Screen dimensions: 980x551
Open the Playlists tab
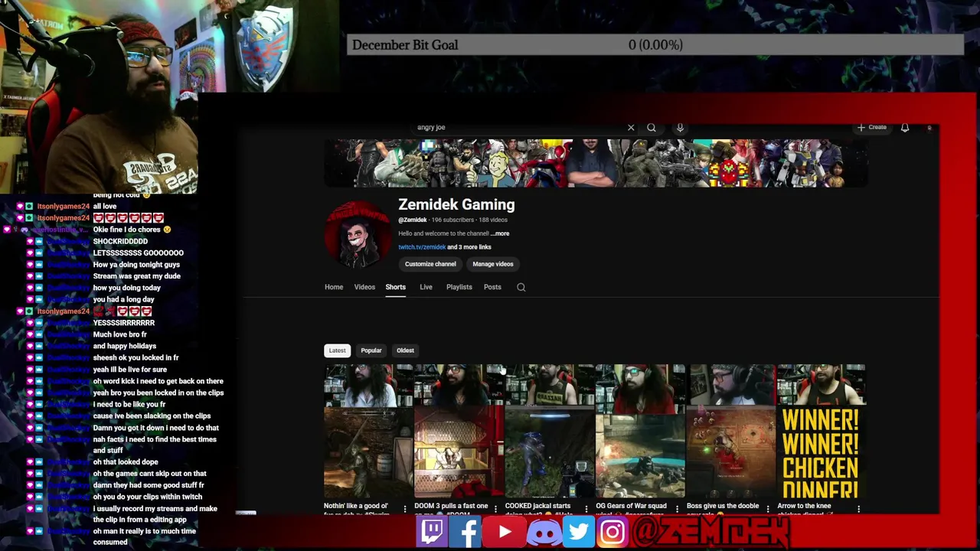[x=459, y=287]
